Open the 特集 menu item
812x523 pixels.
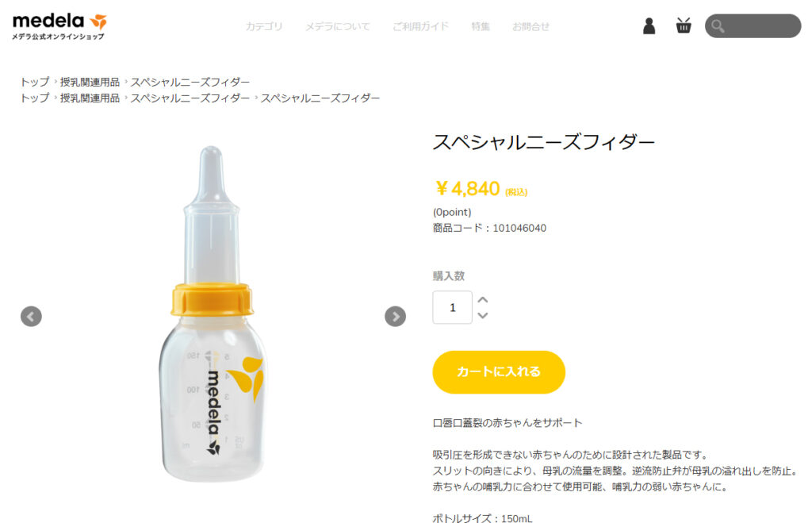click(481, 26)
